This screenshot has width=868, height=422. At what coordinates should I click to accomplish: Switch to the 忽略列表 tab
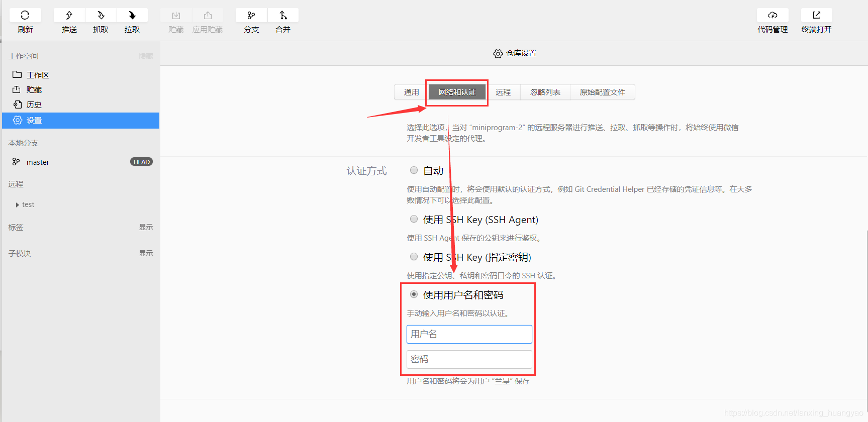tap(545, 92)
